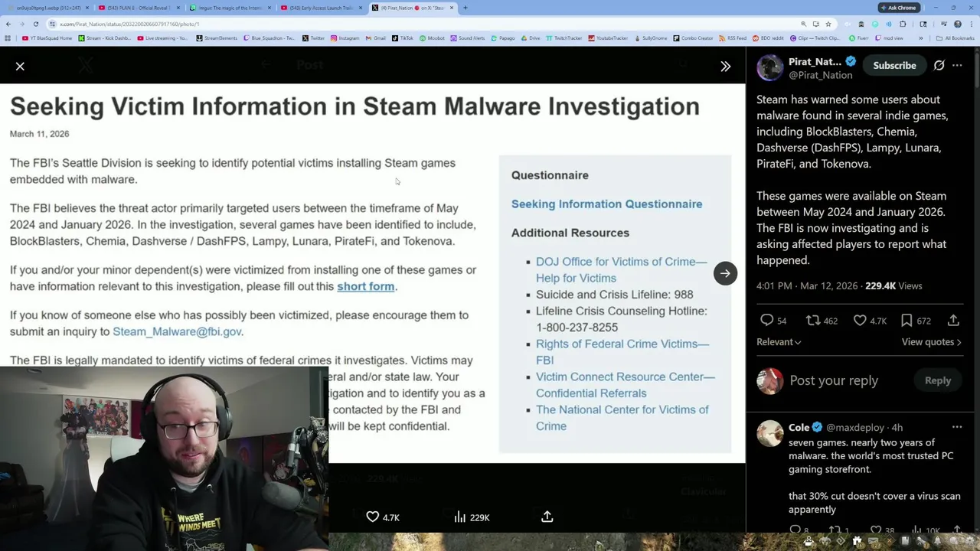Viewport: 980px width, 551px height.
Task: Open a new browser tab
Action: tap(465, 8)
